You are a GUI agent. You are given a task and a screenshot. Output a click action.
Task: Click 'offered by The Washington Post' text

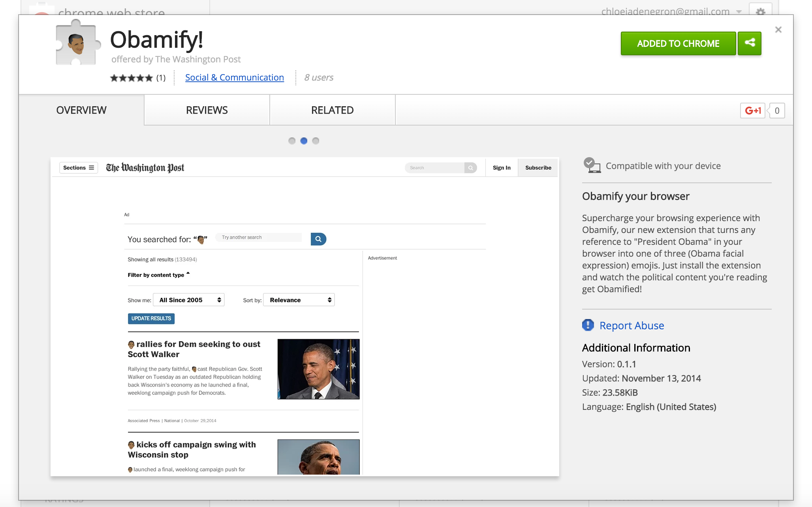click(x=176, y=59)
